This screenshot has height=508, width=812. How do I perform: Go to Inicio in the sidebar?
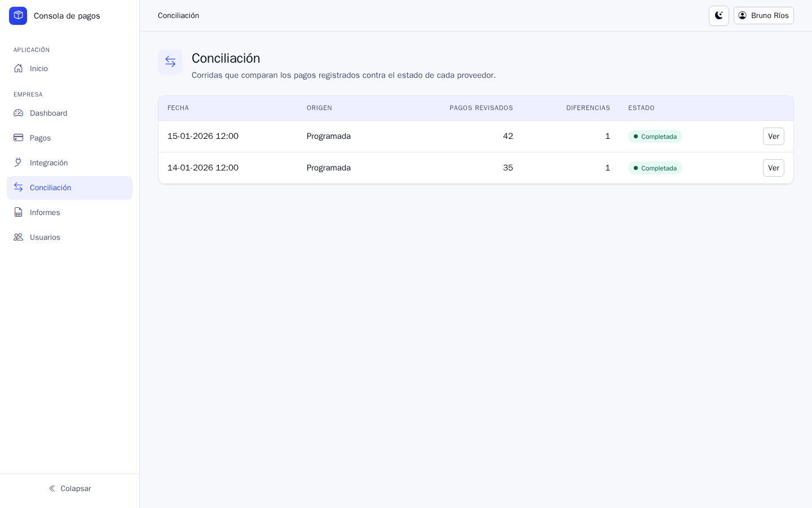pyautogui.click(x=70, y=68)
